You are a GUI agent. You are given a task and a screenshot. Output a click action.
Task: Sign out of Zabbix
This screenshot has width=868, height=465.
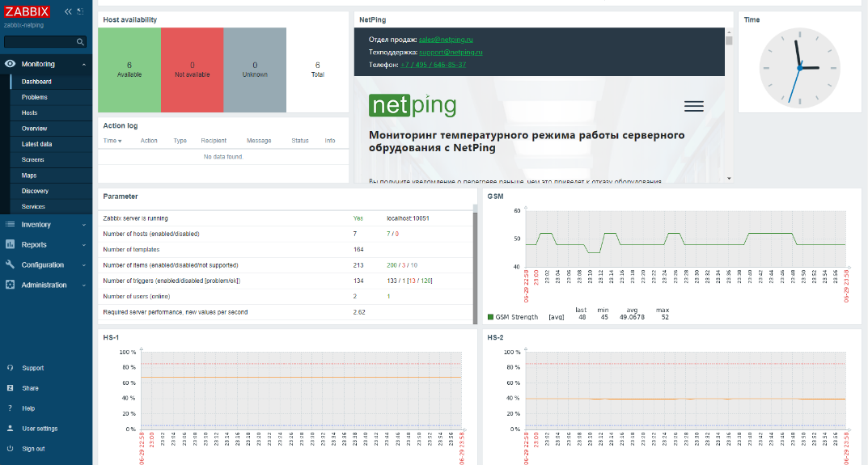(x=33, y=449)
